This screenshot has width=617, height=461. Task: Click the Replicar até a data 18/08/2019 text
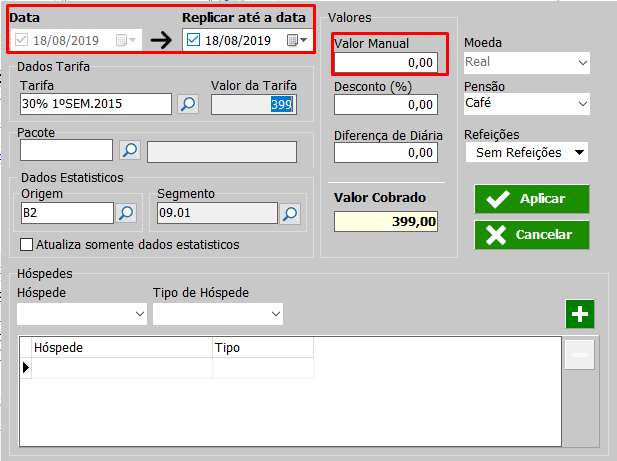[238, 41]
